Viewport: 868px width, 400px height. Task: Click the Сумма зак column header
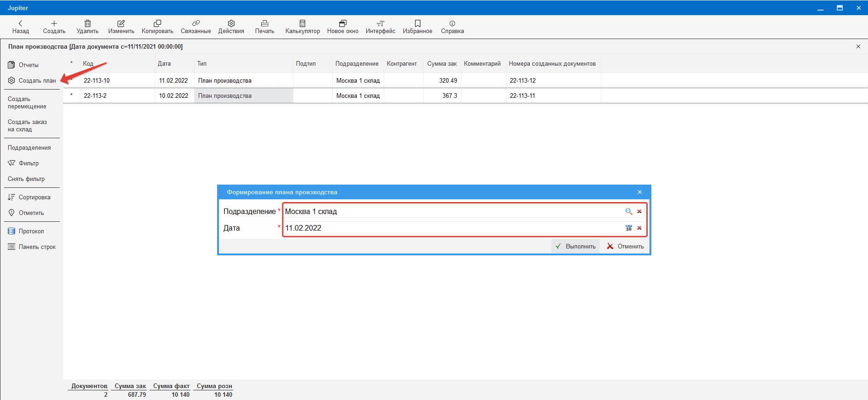coord(442,63)
